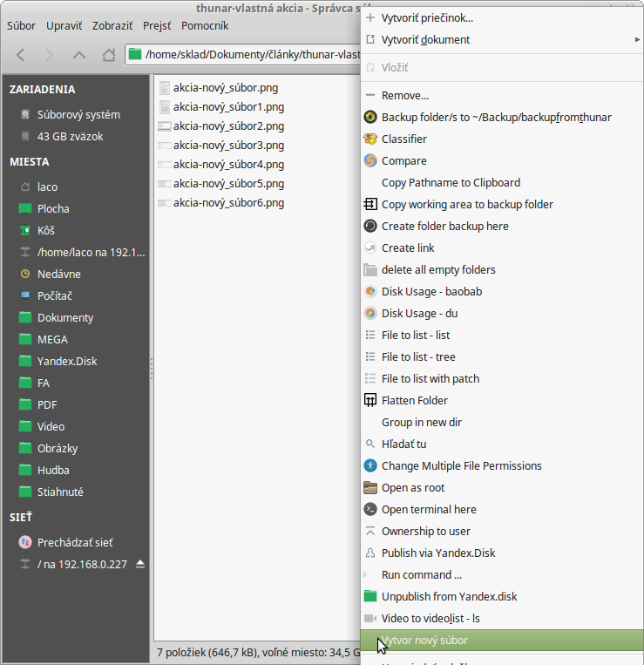The image size is (644, 665).
Task: Click the Backup folder/s context menu icon
Action: 370,117
